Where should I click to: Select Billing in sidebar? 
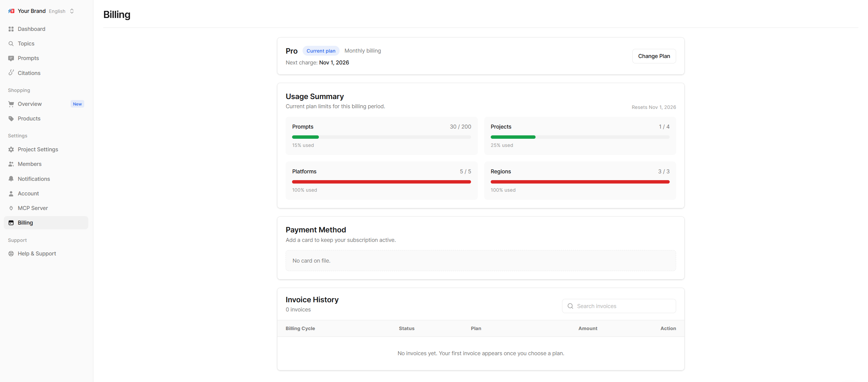46,223
